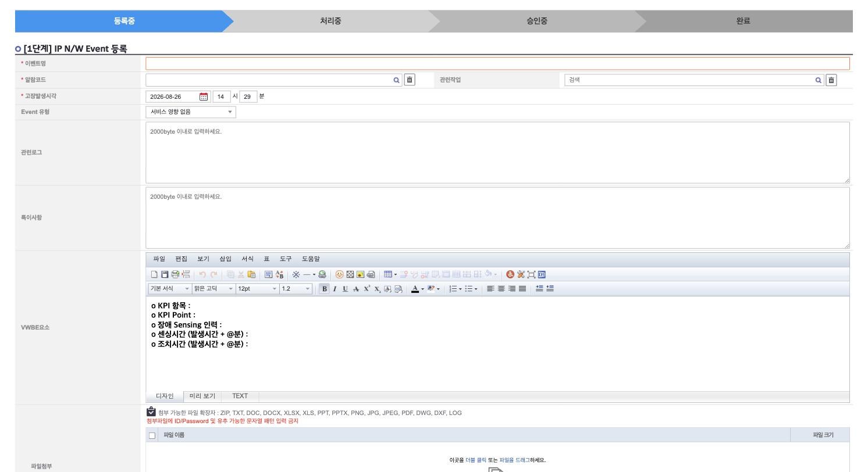Insert an emoticon from the smiley icon
Image resolution: width=868 pixels, height=472 pixels.
339,274
